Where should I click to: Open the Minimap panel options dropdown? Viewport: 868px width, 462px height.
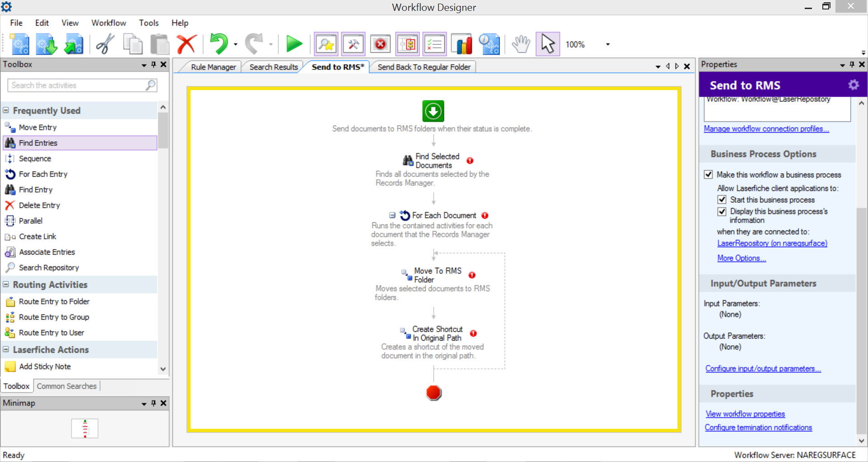point(144,403)
